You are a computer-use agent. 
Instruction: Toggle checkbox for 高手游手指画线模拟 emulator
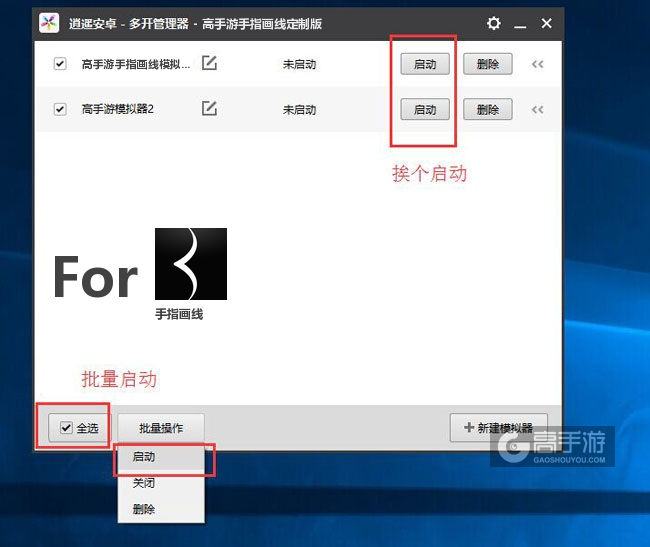coord(60,64)
